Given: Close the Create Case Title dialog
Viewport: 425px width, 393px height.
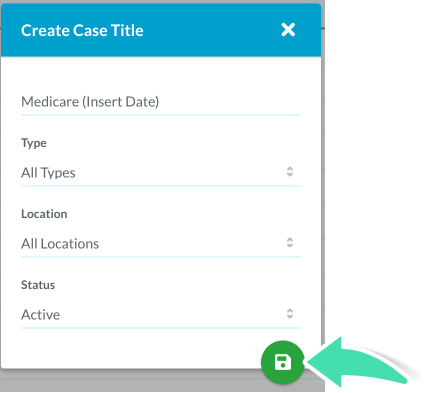Looking at the screenshot, I should tap(288, 30).
